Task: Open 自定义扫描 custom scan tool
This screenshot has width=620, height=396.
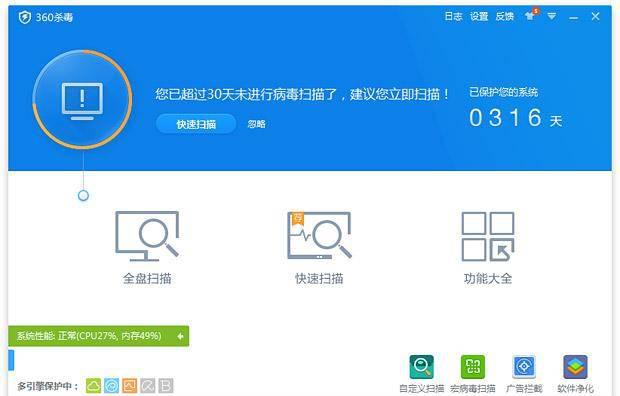Action: click(x=422, y=373)
